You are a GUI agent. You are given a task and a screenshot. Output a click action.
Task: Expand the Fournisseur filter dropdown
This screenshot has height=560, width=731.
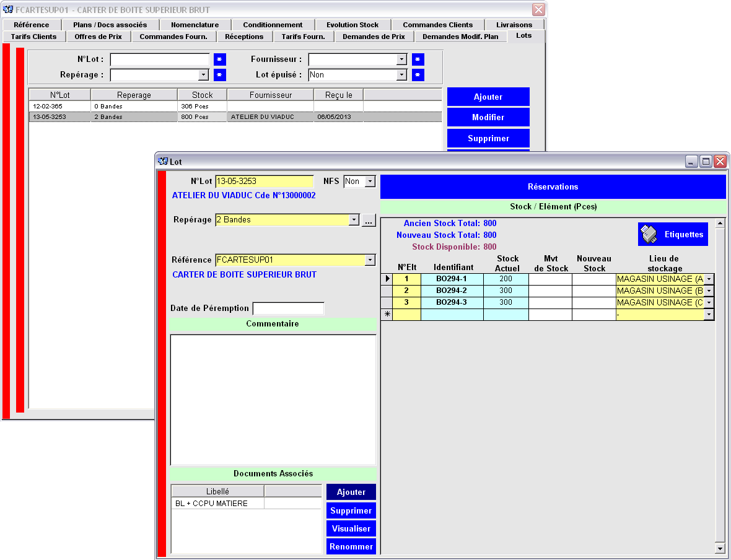click(401, 59)
